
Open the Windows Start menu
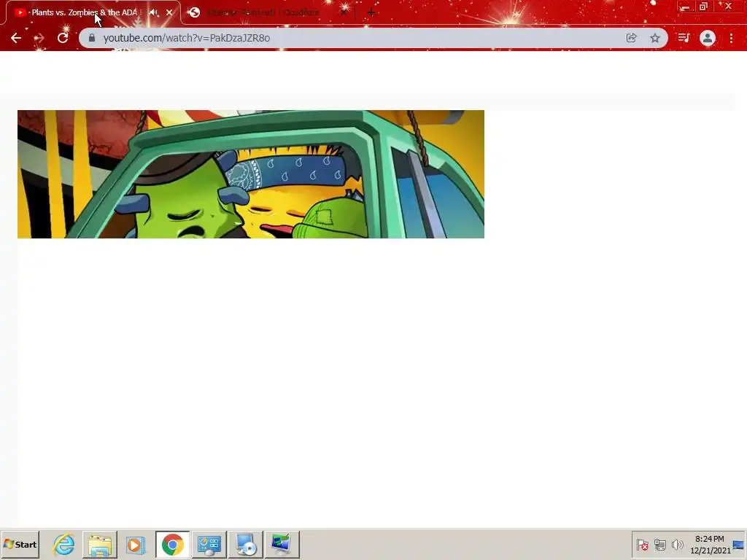coord(20,544)
